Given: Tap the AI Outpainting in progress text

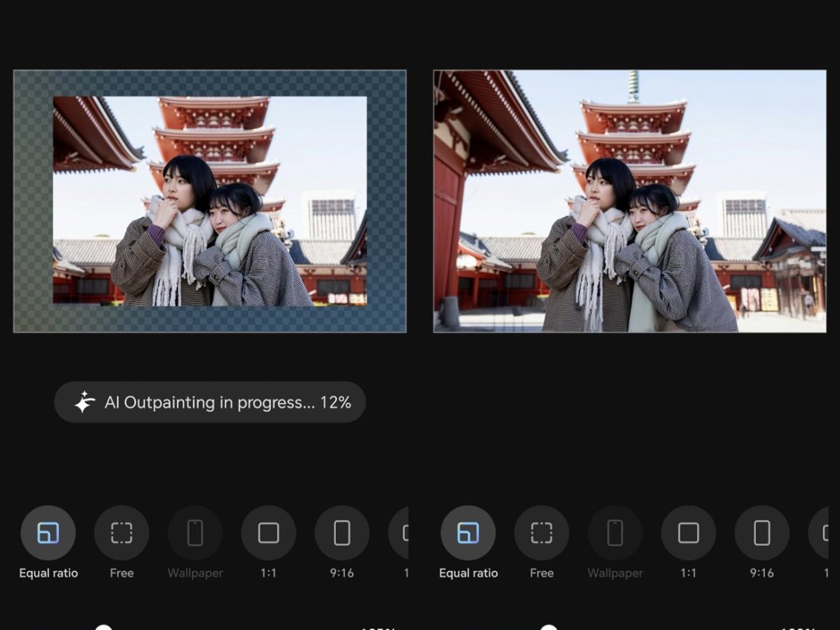Looking at the screenshot, I should point(228,402).
